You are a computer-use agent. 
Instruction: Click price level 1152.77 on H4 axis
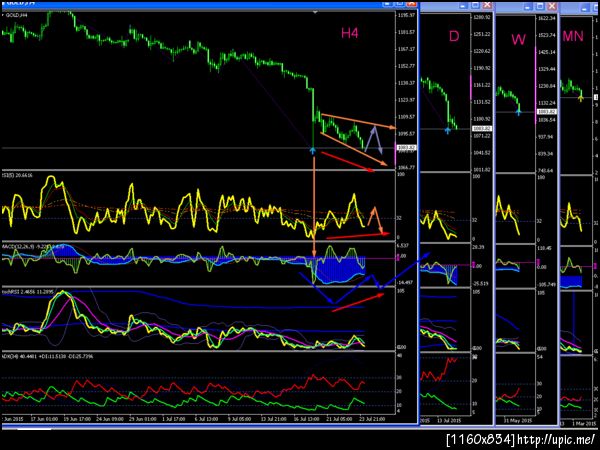pyautogui.click(x=406, y=66)
